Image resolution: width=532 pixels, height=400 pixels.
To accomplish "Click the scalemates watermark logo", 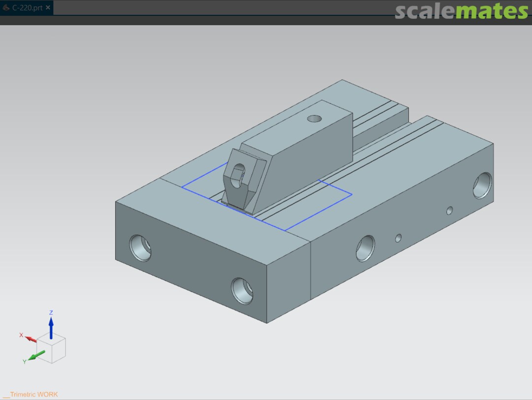I will click(x=461, y=11).
